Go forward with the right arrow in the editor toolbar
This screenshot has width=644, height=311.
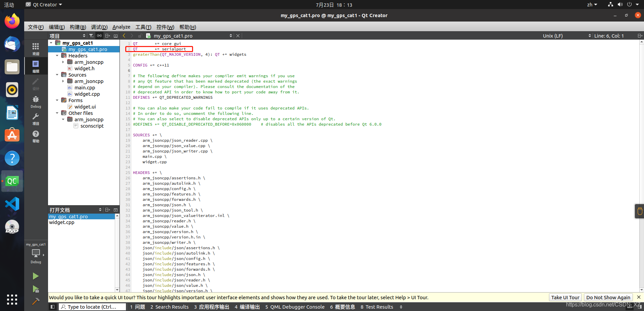pyautogui.click(x=132, y=36)
